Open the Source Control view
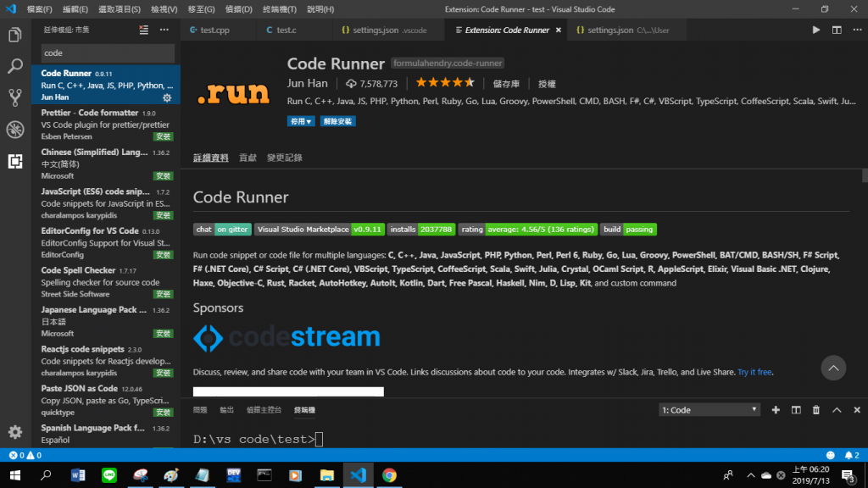This screenshot has width=868, height=488. coord(15,98)
